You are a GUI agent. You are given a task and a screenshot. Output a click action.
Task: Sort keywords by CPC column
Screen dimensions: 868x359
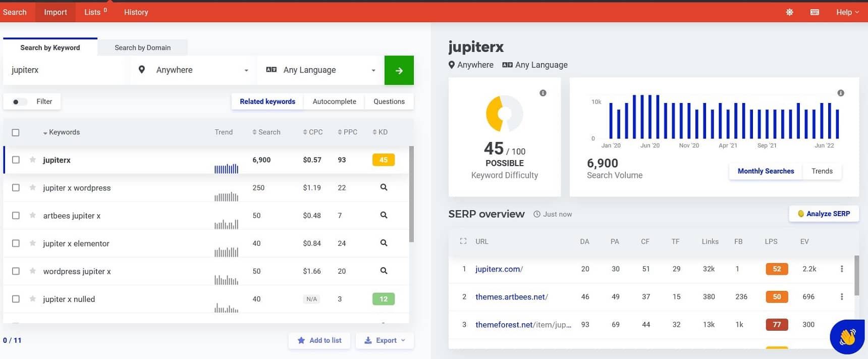point(313,132)
